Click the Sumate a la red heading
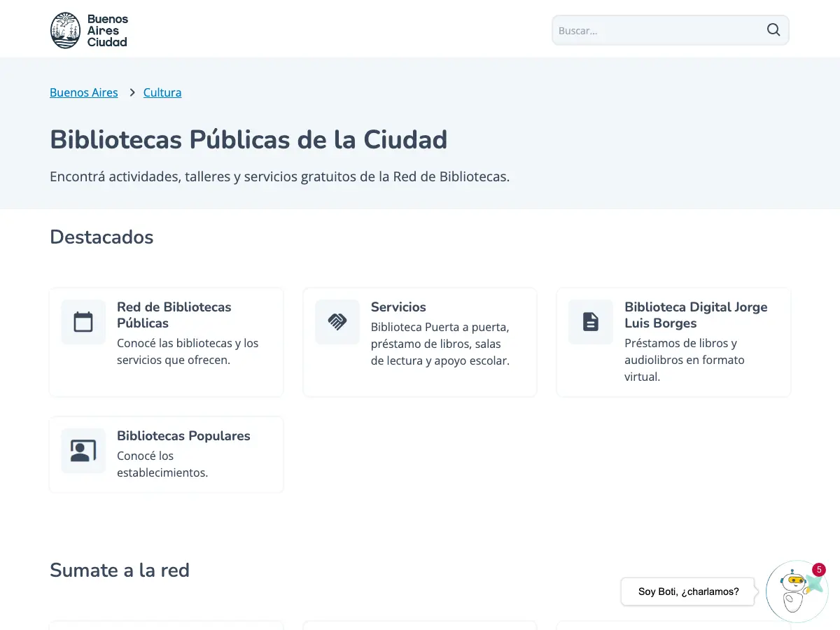 (x=120, y=570)
